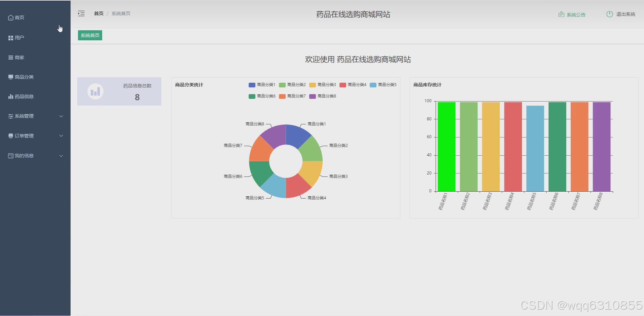644x316 pixels.
Task: Click the bright green bar for 药品名称1
Action: tap(446, 147)
